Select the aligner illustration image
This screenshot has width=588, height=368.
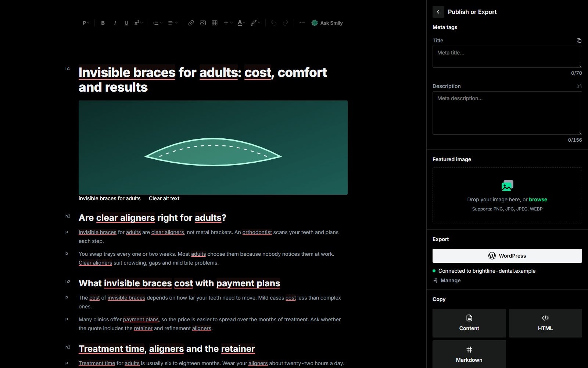[x=213, y=148]
